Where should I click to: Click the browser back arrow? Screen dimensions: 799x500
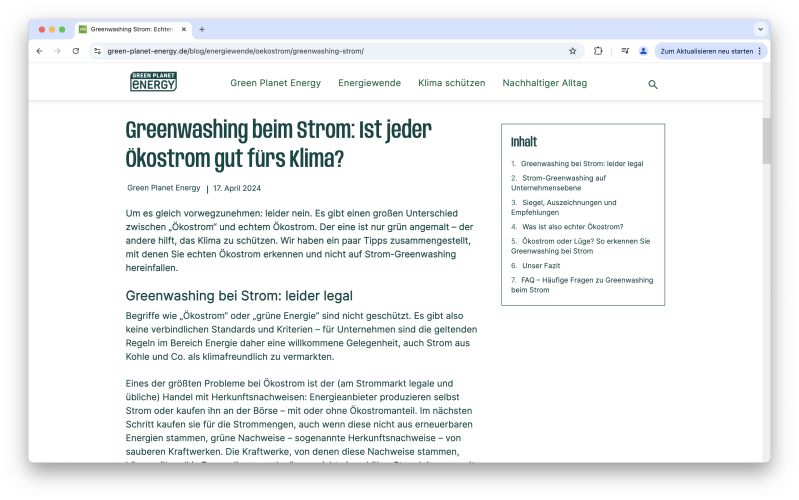coord(40,51)
